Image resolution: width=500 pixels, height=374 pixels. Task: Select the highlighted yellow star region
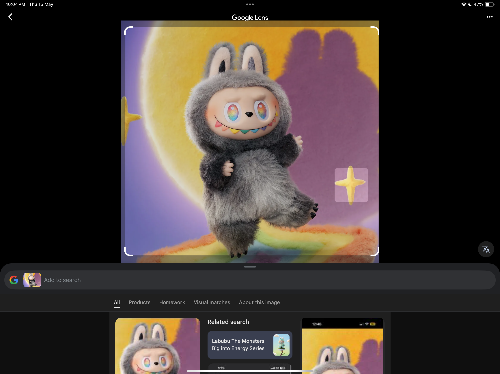point(351,185)
